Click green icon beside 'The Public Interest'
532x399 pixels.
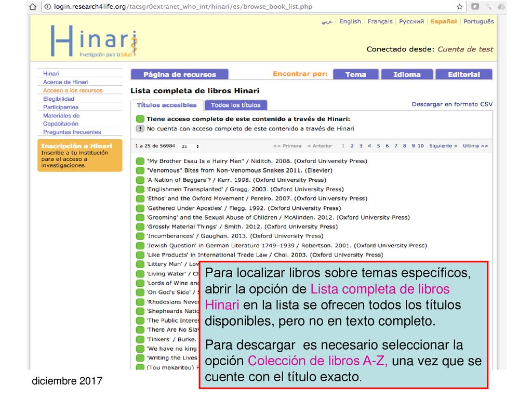[140, 321]
